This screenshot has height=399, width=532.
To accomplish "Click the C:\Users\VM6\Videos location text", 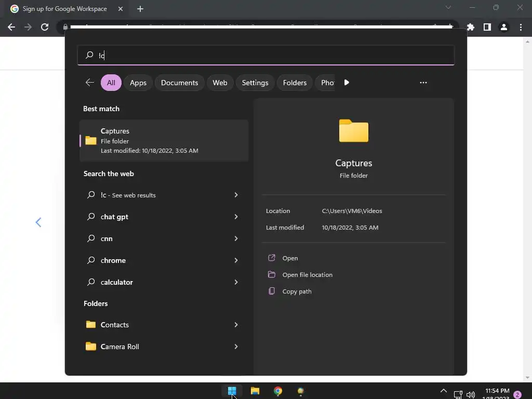I will 352,211.
